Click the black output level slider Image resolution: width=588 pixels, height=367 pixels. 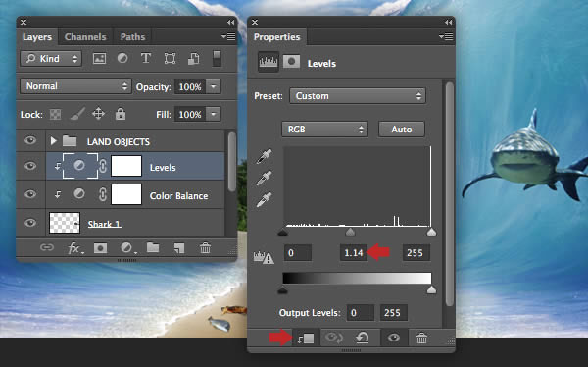click(283, 290)
